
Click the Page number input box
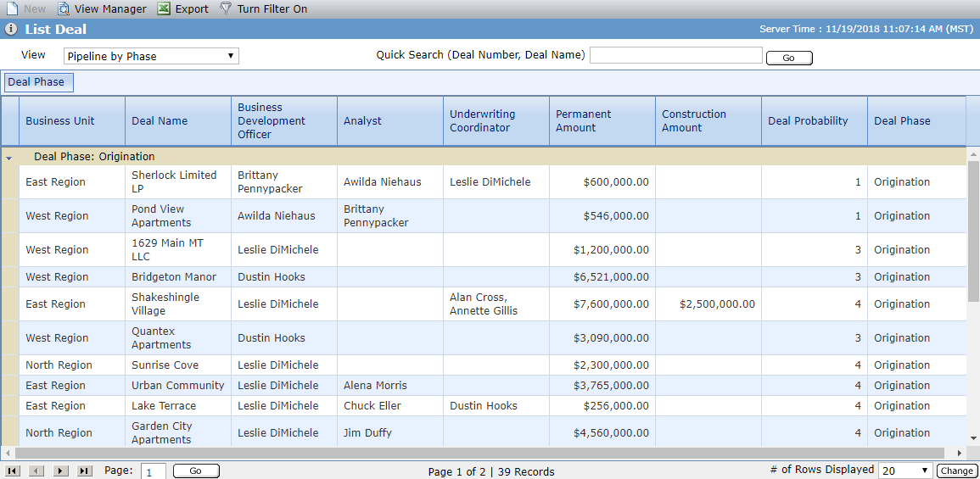pos(154,472)
